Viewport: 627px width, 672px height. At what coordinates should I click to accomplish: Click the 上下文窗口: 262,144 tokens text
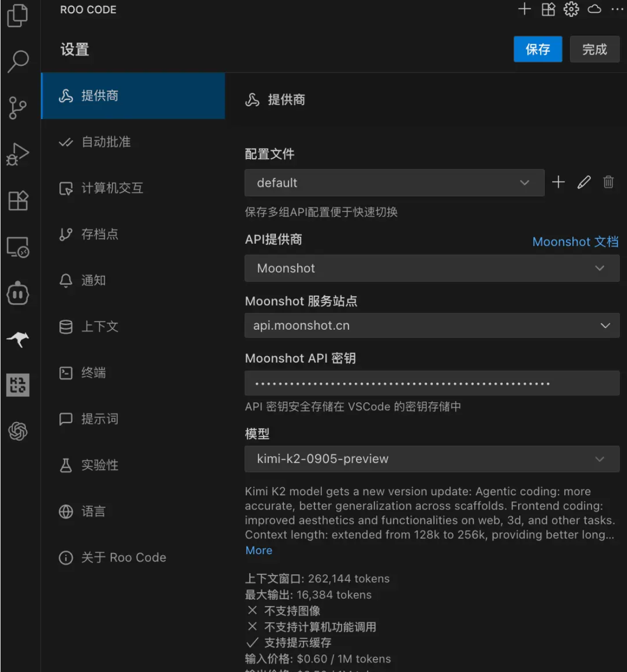317,579
